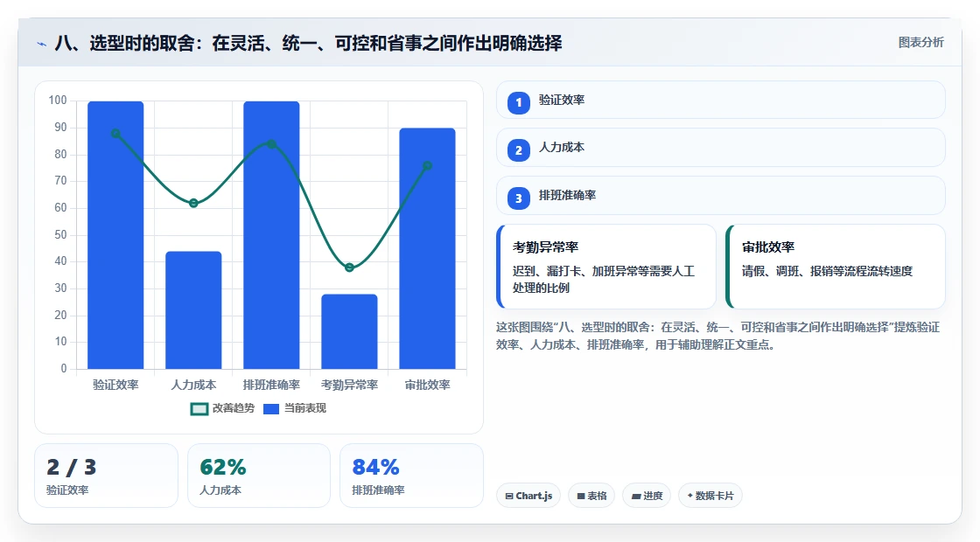
Task: Click the description paragraph starting 这张图围绕
Action: point(717,336)
